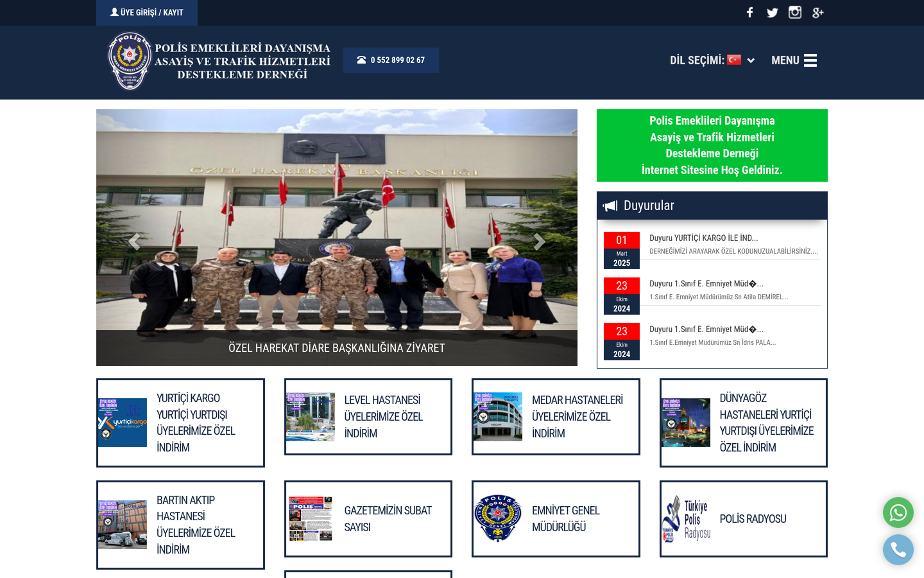Image resolution: width=924 pixels, height=578 pixels.
Task: Open the MENU hamburger icon
Action: (x=810, y=60)
